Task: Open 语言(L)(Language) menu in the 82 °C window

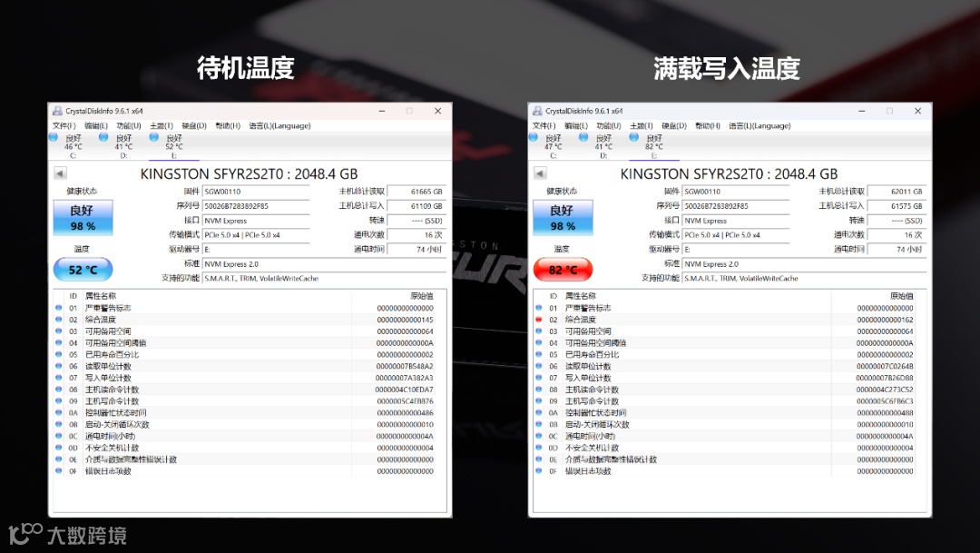Action: tap(759, 125)
